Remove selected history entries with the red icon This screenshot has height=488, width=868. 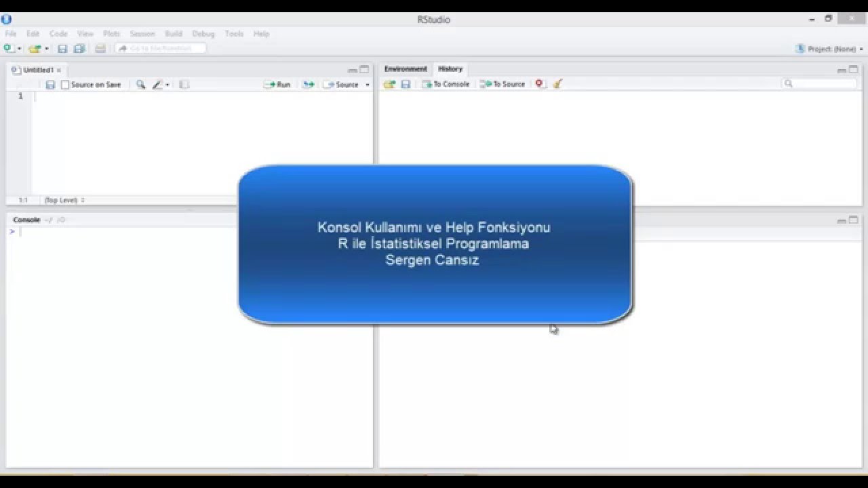tap(540, 84)
